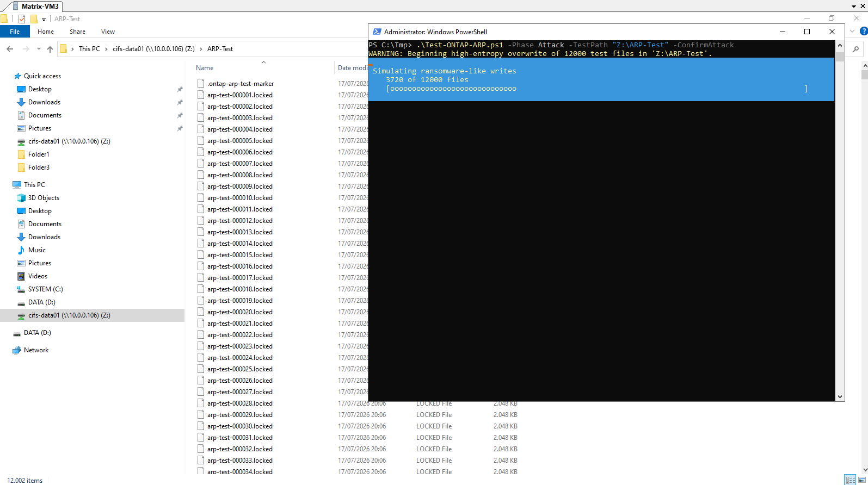Click the Explorer search magnifier icon

855,49
